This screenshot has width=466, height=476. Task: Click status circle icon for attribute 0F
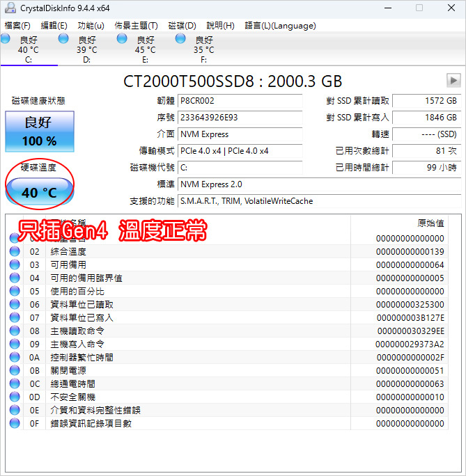pyautogui.click(x=15, y=423)
